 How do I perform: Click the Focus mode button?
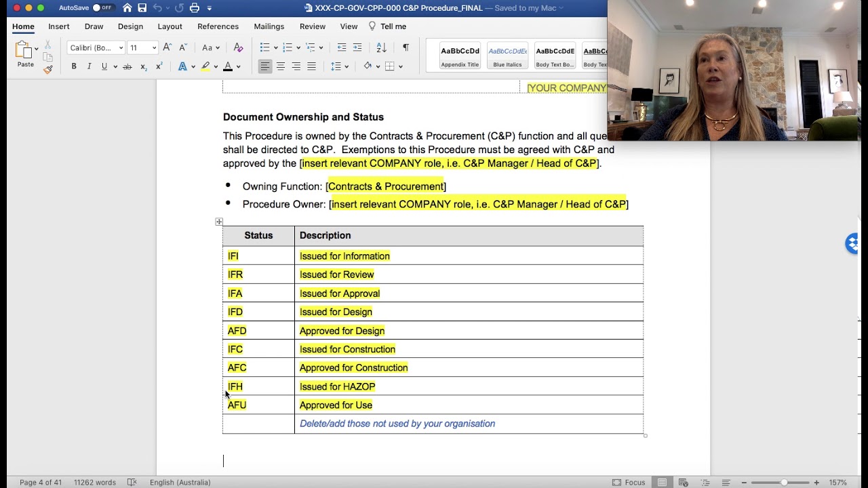click(x=629, y=483)
